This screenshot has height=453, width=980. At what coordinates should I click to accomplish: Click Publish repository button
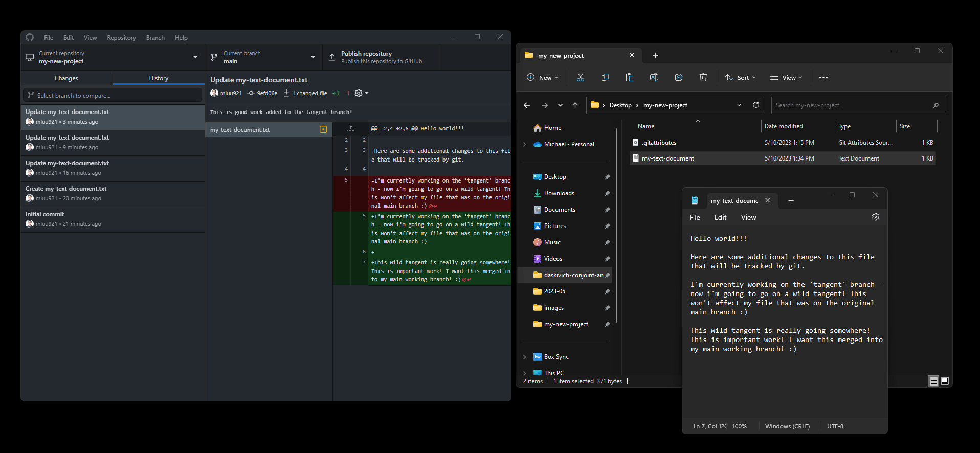(x=381, y=57)
